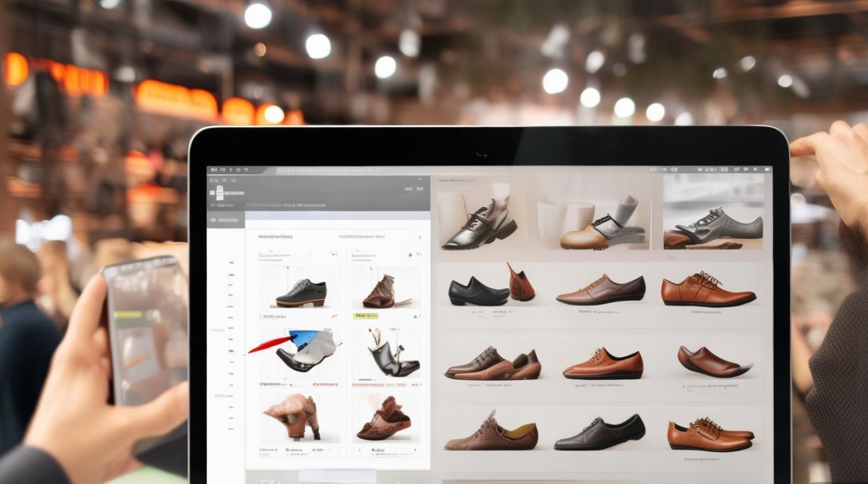Open the banner photo of the grey shoe
The height and width of the screenshot is (484, 868).
click(713, 212)
